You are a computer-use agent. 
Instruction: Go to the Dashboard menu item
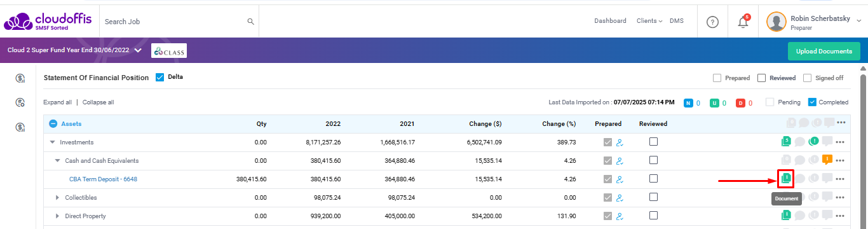point(610,21)
